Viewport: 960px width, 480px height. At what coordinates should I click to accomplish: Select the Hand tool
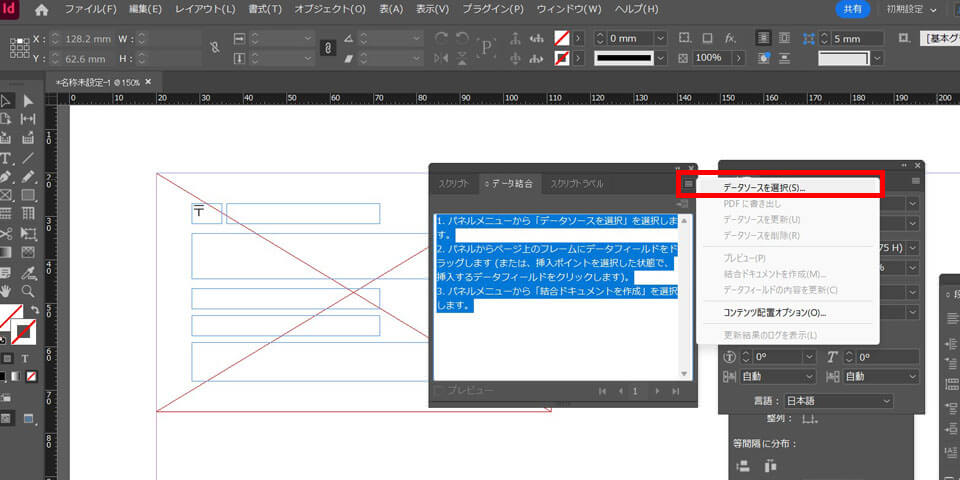(6, 290)
